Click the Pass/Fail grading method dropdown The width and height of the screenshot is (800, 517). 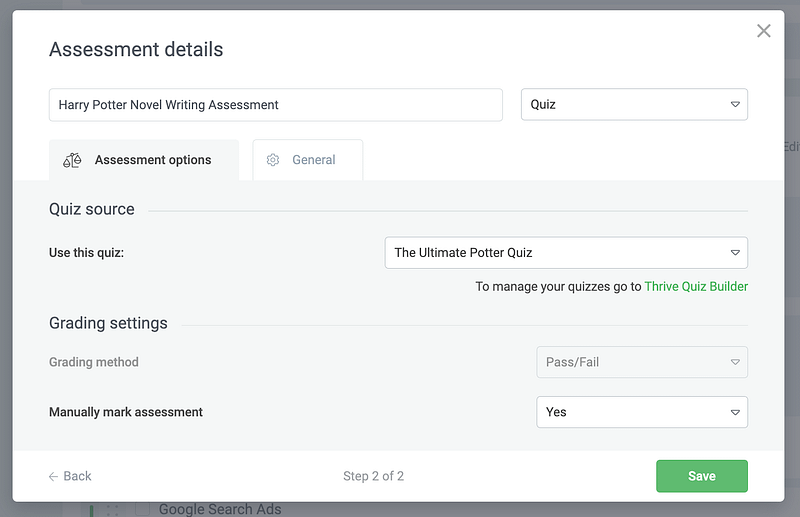(x=642, y=362)
